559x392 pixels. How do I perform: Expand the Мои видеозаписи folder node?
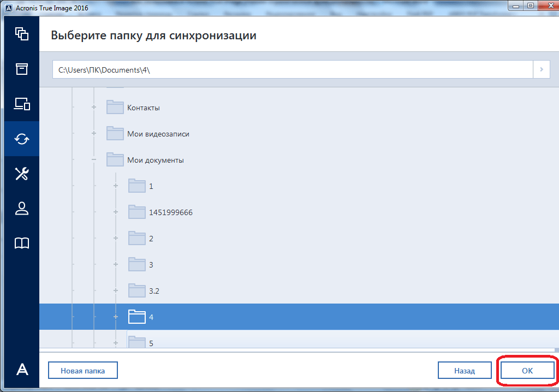(x=94, y=134)
